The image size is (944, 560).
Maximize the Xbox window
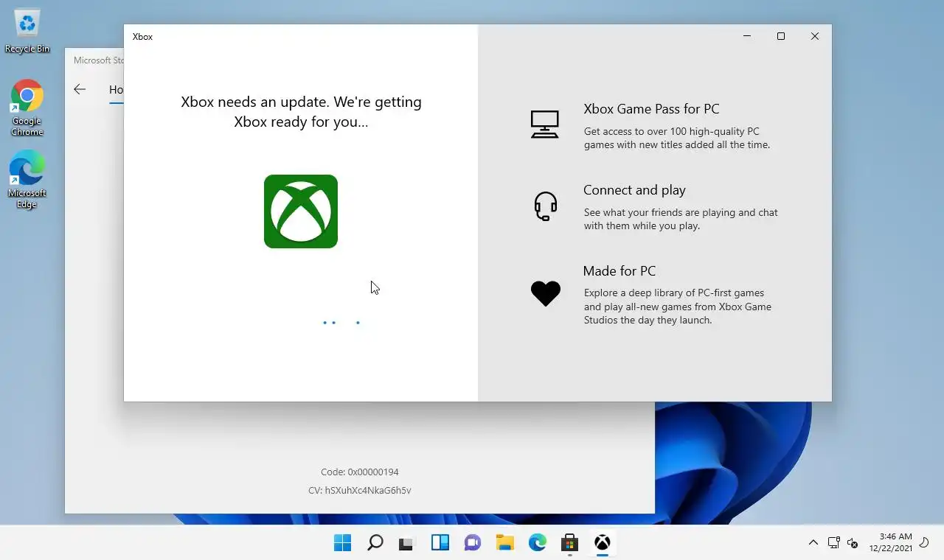(781, 36)
